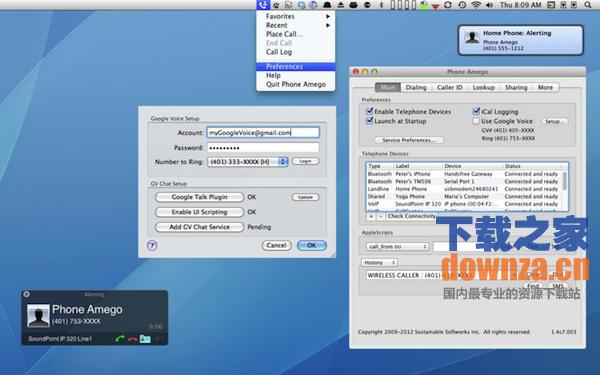
Task: Click the Login button
Action: pos(305,161)
